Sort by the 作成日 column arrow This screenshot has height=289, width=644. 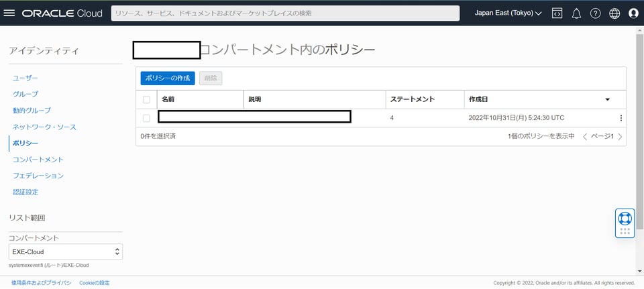(607, 99)
